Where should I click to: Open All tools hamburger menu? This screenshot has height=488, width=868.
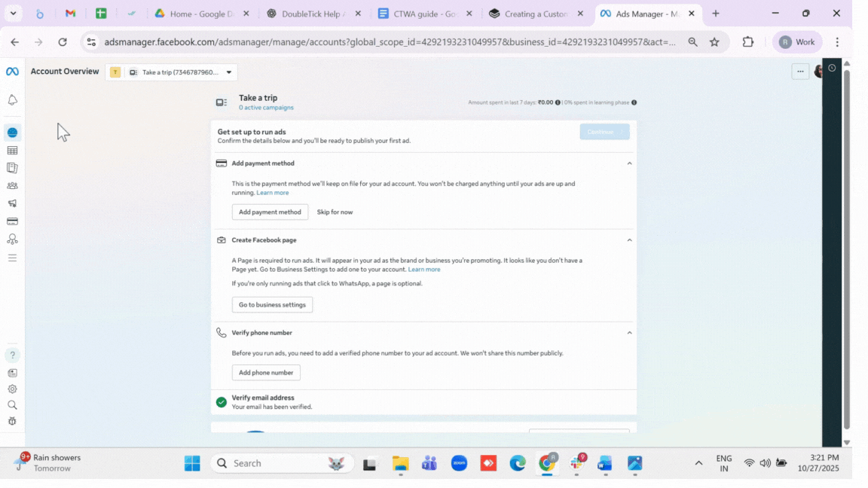tap(12, 258)
